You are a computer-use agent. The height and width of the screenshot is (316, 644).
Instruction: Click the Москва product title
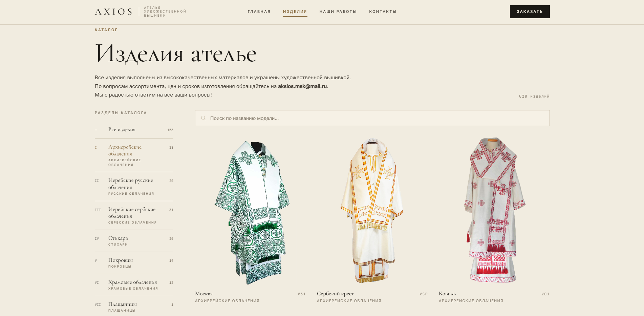click(x=204, y=294)
